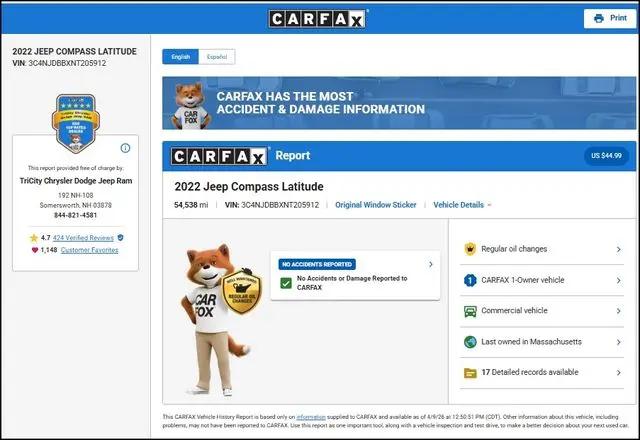640x440 pixels.
Task: Click the verified shield beside the reviews link
Action: [x=120, y=237]
